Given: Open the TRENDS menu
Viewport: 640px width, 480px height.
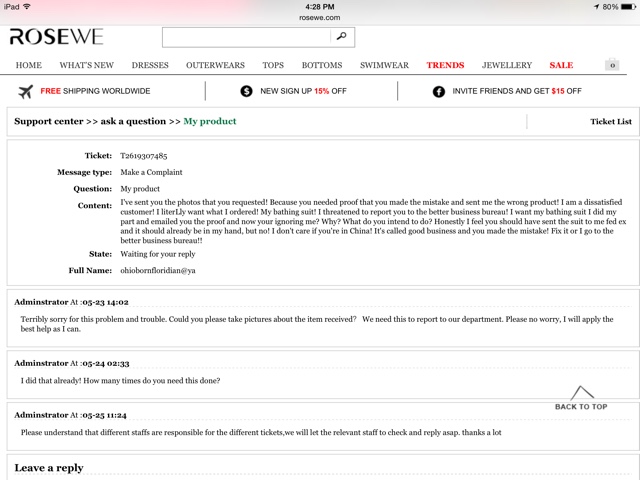Looking at the screenshot, I should click(445, 65).
